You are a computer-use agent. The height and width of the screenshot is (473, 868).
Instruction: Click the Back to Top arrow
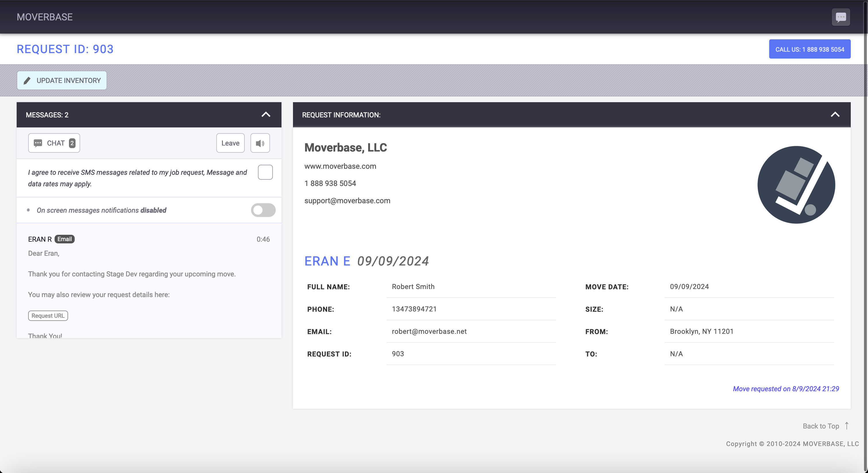(x=846, y=426)
